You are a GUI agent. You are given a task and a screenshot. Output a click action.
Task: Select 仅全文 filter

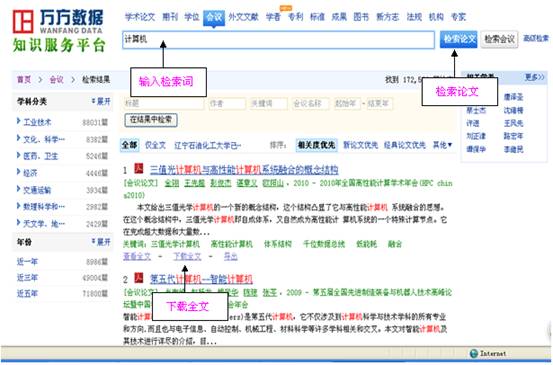(155, 145)
